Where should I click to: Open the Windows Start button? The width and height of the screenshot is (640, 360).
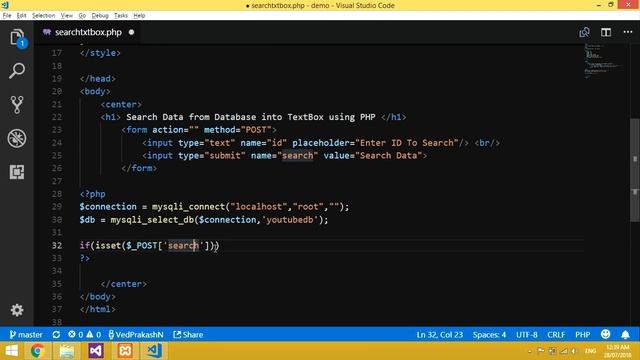point(11,351)
